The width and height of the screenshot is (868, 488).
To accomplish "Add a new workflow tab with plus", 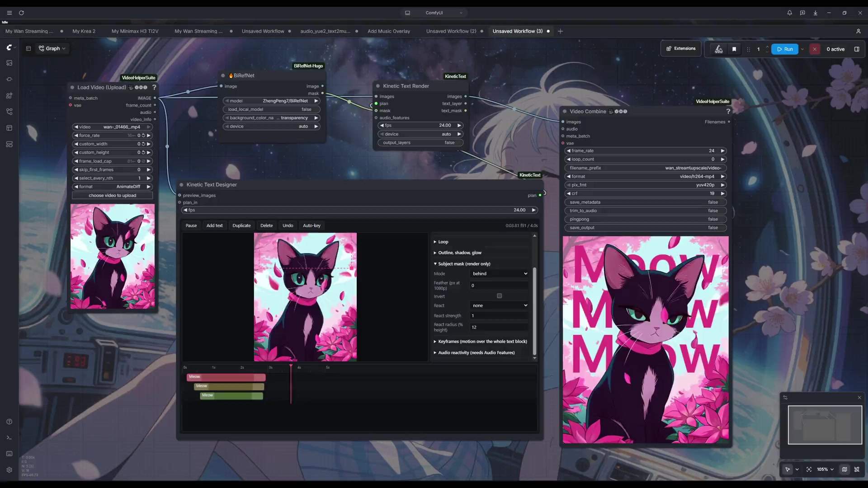I will click(560, 31).
